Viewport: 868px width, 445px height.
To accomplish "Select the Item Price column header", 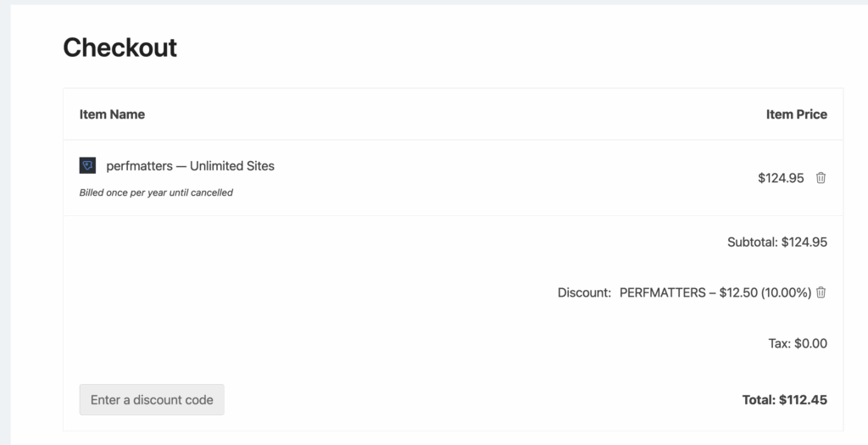I will coord(796,114).
